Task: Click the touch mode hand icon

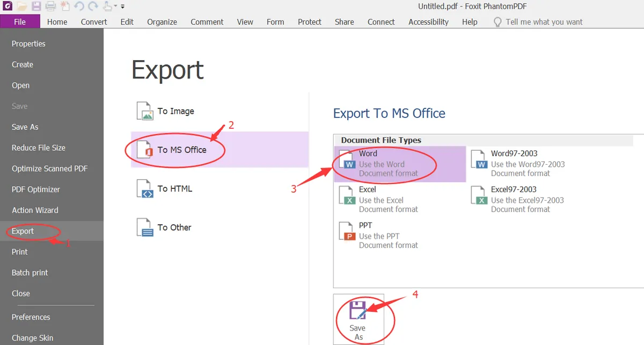Action: [x=107, y=6]
